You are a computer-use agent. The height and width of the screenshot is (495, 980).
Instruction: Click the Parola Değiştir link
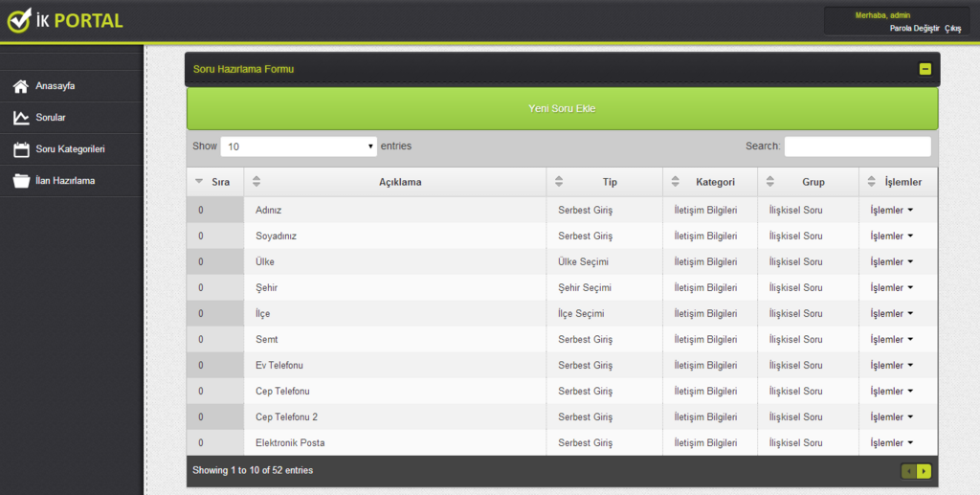tap(914, 29)
